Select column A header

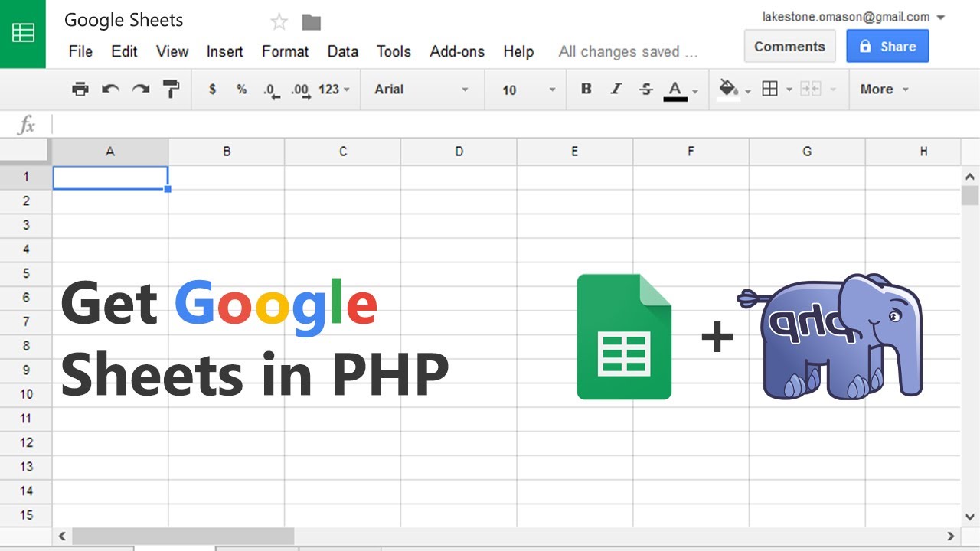point(110,152)
